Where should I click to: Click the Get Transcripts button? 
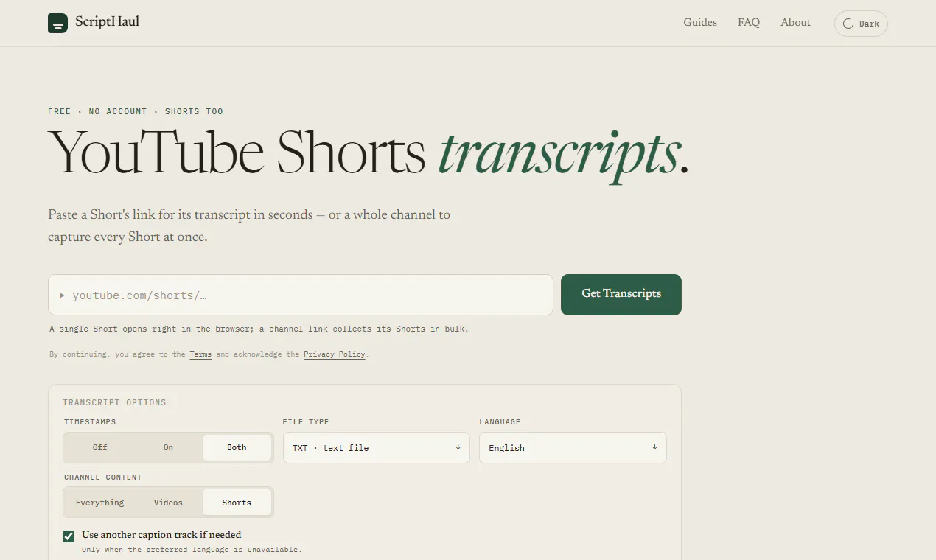tap(621, 294)
